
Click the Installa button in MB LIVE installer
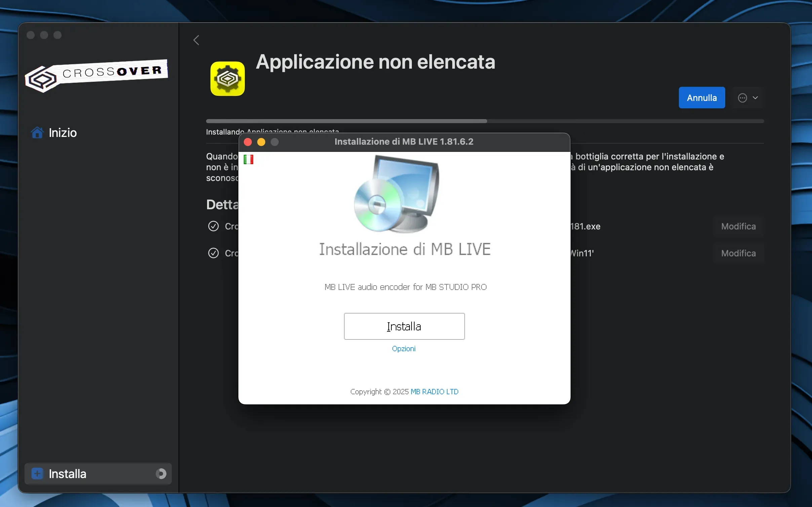(404, 326)
